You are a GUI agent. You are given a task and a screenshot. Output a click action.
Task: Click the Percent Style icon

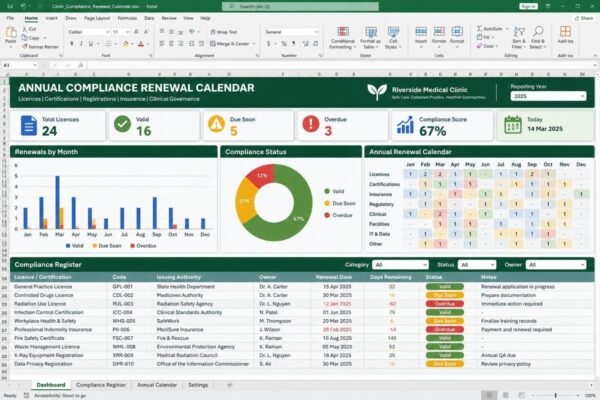(284, 44)
